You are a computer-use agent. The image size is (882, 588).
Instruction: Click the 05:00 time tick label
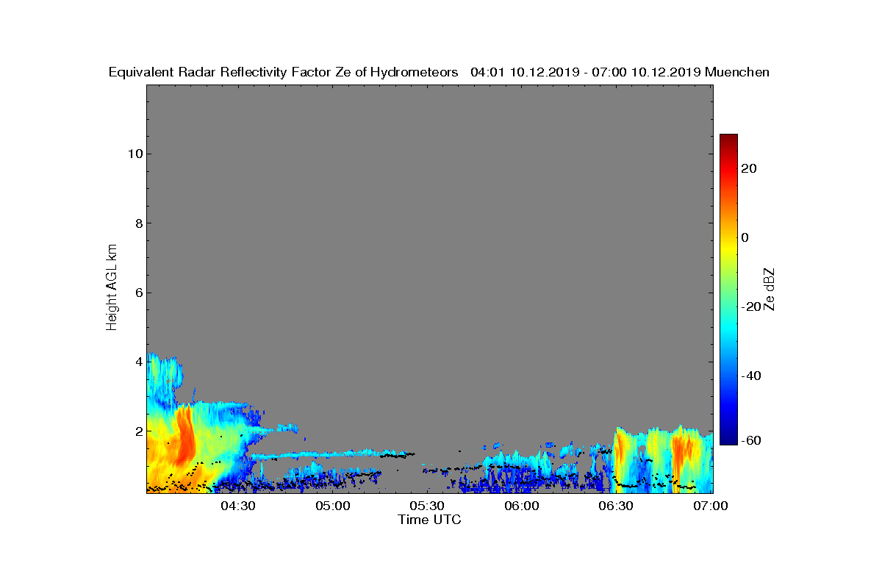point(333,506)
